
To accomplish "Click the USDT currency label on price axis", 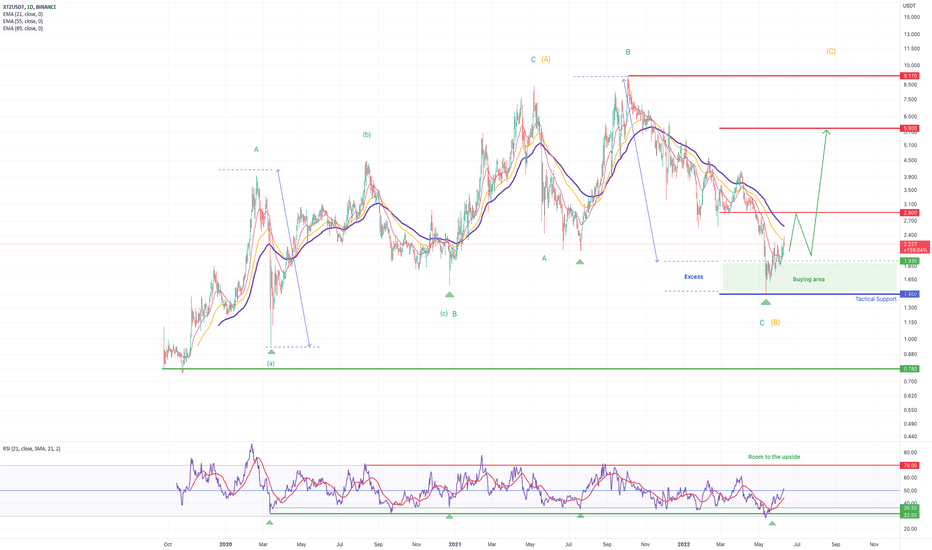I will point(909,5).
